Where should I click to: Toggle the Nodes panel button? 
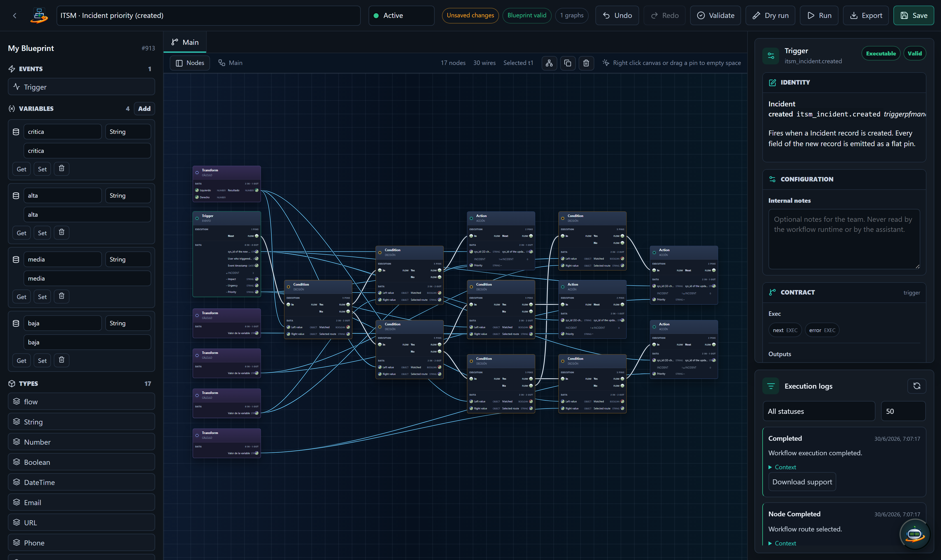tap(190, 63)
